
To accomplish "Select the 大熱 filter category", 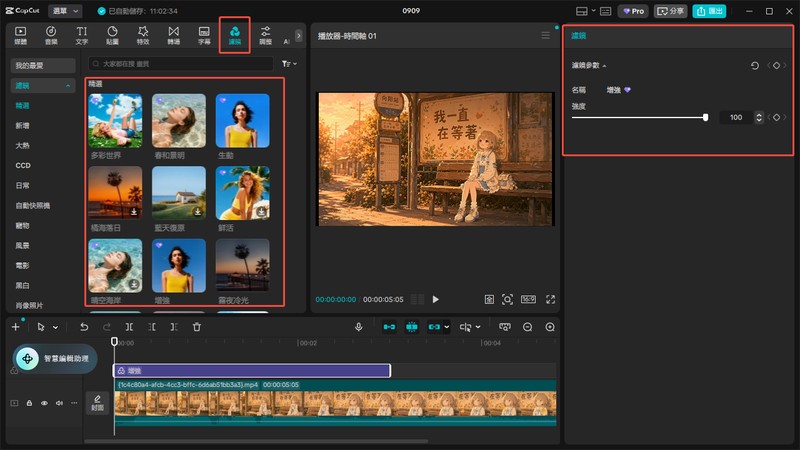I will [22, 145].
